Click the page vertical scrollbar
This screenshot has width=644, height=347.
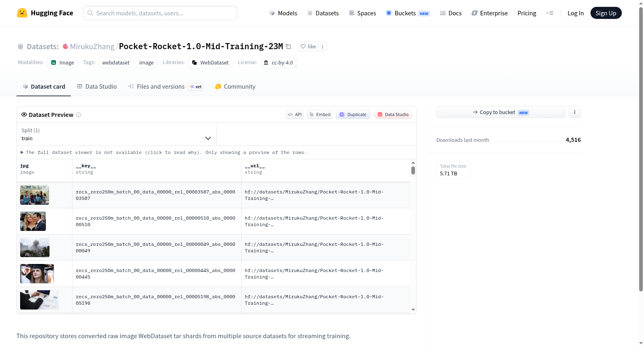[x=641, y=149]
